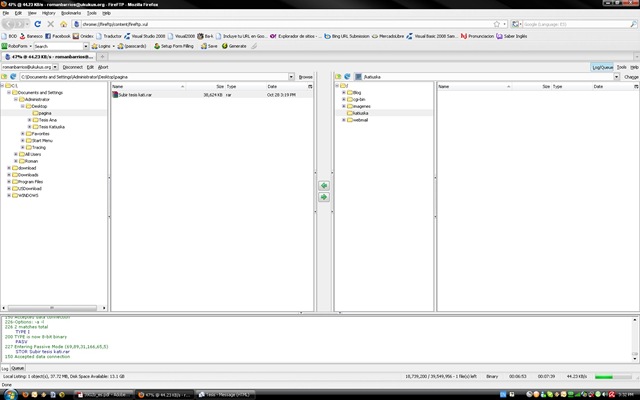Click the FireFTP Edit button
640x400 pixels.
click(x=90, y=67)
